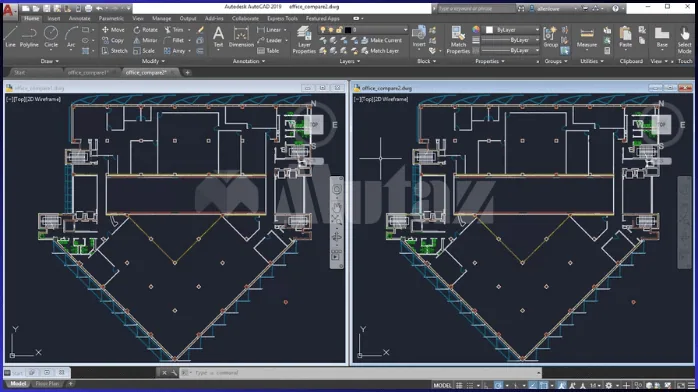Activate the Scale tool
The width and height of the screenshot is (698, 392).
[144, 51]
